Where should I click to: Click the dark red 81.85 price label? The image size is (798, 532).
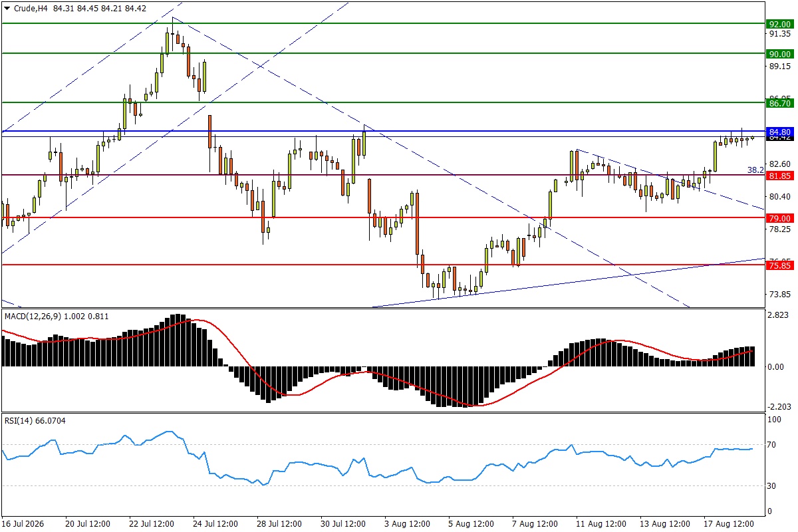pyautogui.click(x=779, y=176)
